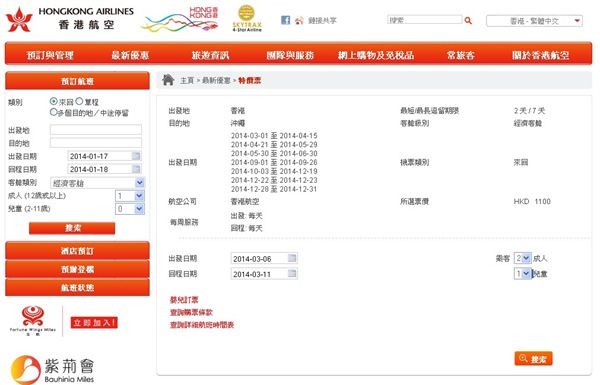Open the 旅遊資訊 menu
The height and width of the screenshot is (385, 600).
pos(210,55)
